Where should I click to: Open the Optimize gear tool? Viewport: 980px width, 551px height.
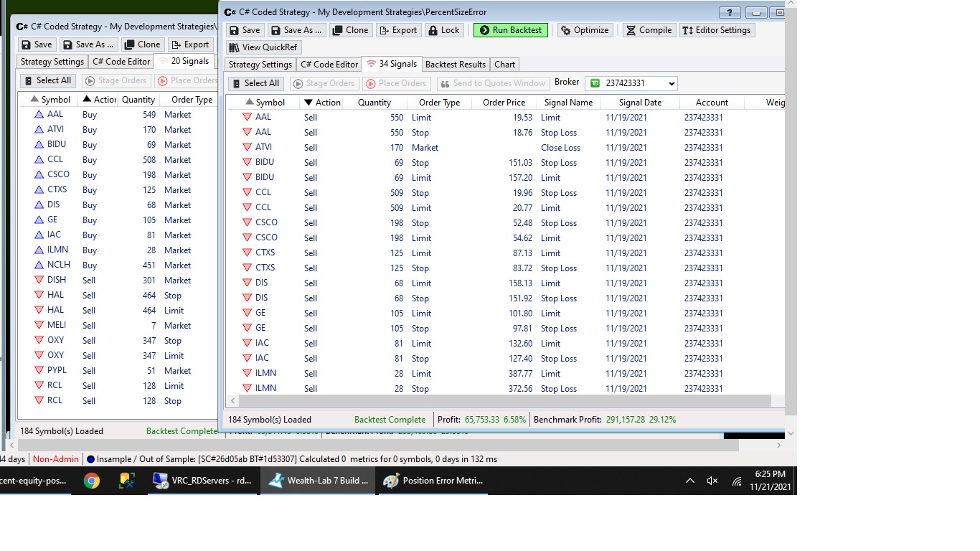tap(585, 30)
